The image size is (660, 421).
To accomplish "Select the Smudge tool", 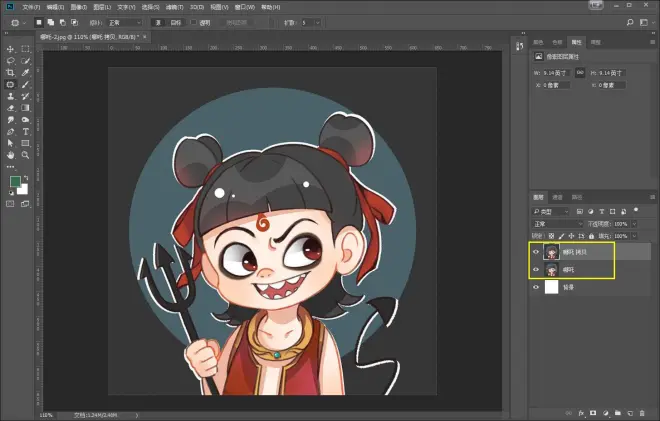I will pyautogui.click(x=11, y=120).
